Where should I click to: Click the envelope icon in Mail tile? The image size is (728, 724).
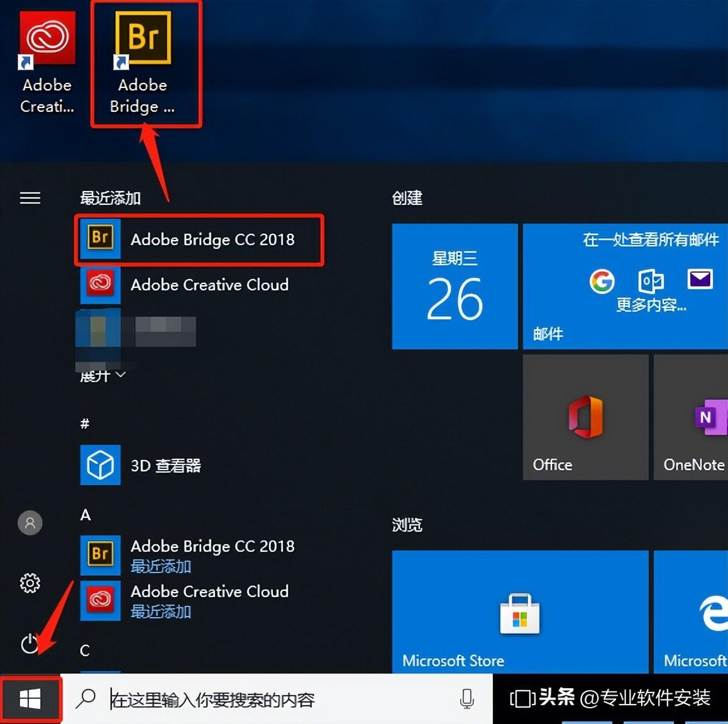pyautogui.click(x=700, y=280)
